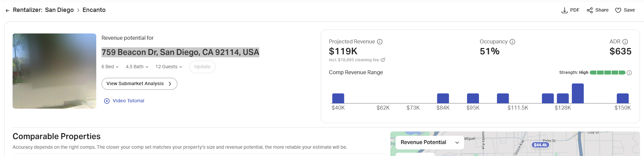Screen dimensions: 644x156
Task: Click the back arrow next to Rentalizer
Action: [7, 11]
